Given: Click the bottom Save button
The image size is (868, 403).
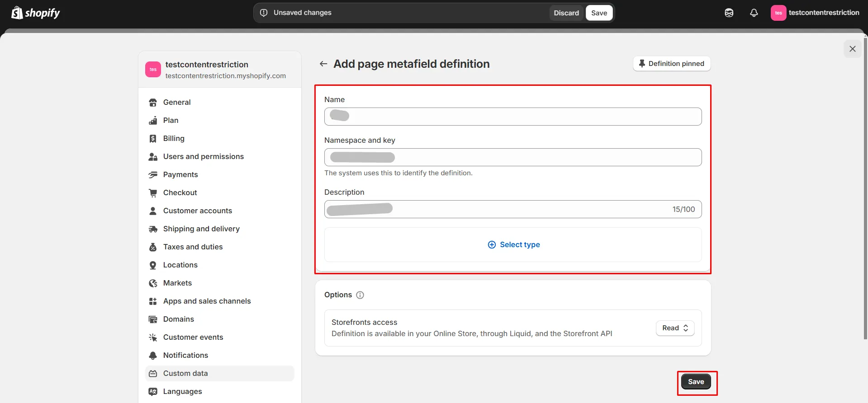Looking at the screenshot, I should point(696,382).
